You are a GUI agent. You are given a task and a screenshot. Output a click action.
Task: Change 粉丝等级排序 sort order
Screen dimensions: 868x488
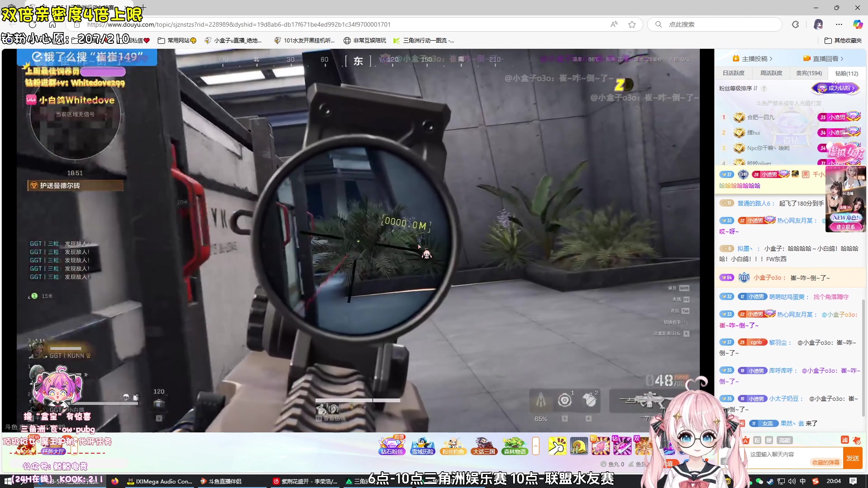tap(738, 88)
